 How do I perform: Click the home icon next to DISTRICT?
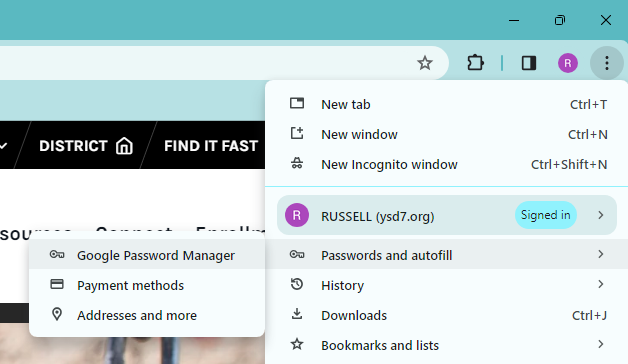[124, 146]
